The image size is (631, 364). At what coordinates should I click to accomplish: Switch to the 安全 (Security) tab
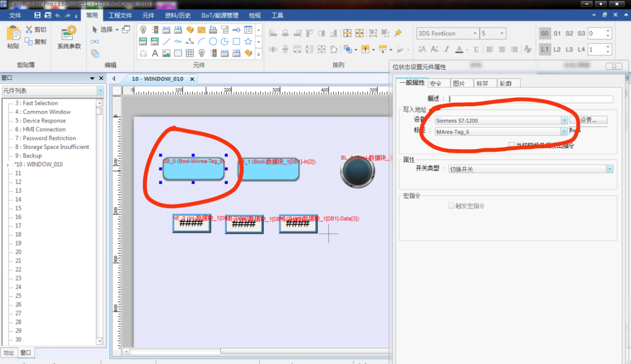435,84
